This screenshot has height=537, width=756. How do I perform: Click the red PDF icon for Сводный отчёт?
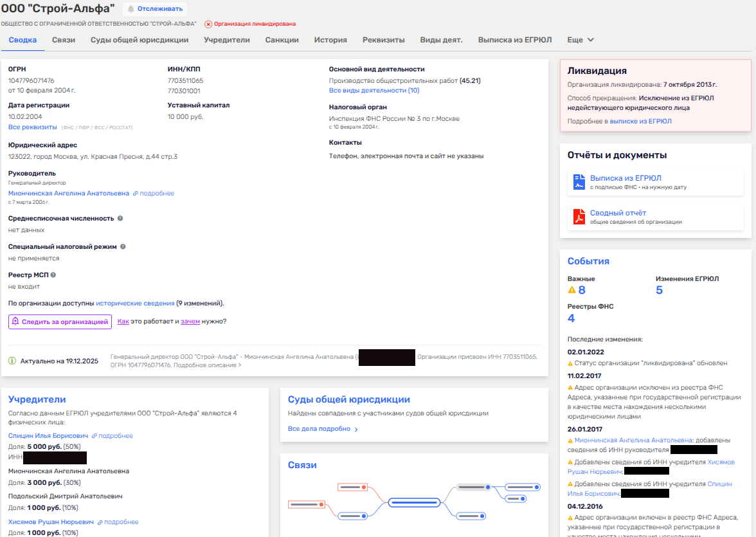pos(579,217)
